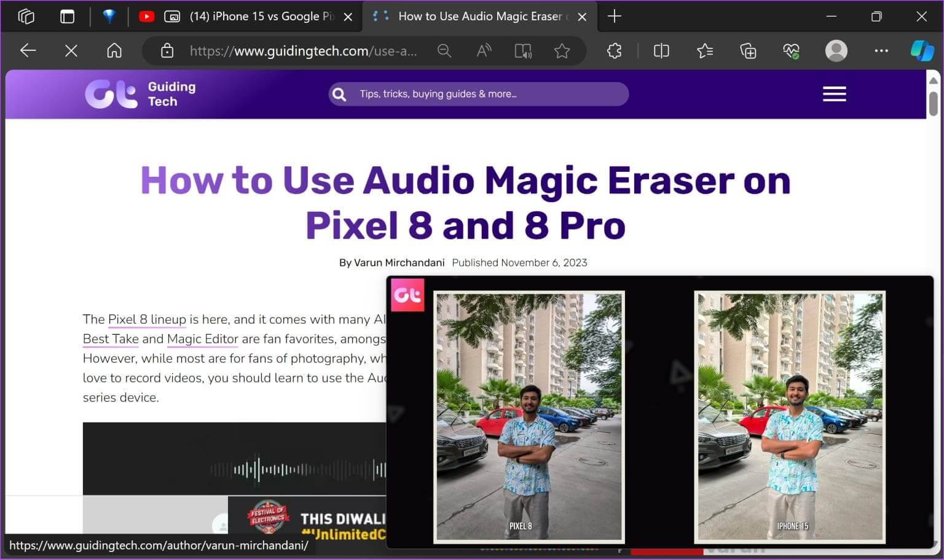Click the Guiding Tech logo
The image size is (944, 560).
pyautogui.click(x=140, y=94)
